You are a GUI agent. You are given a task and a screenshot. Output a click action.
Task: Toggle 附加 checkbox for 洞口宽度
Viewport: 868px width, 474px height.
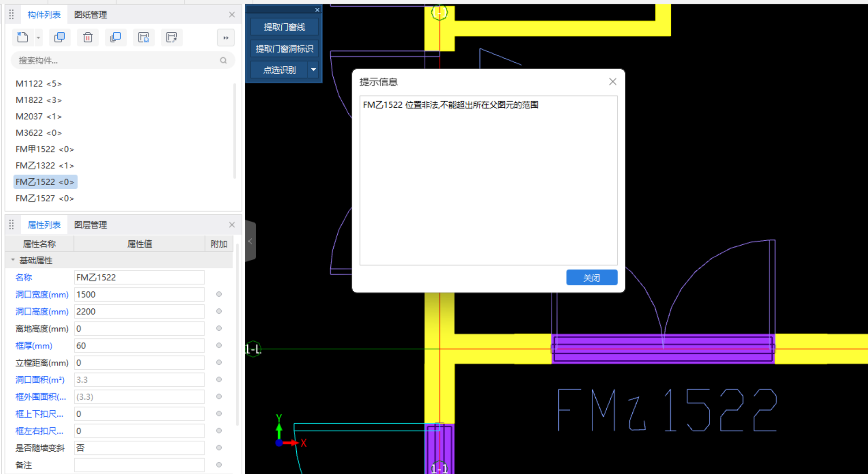coord(219,294)
